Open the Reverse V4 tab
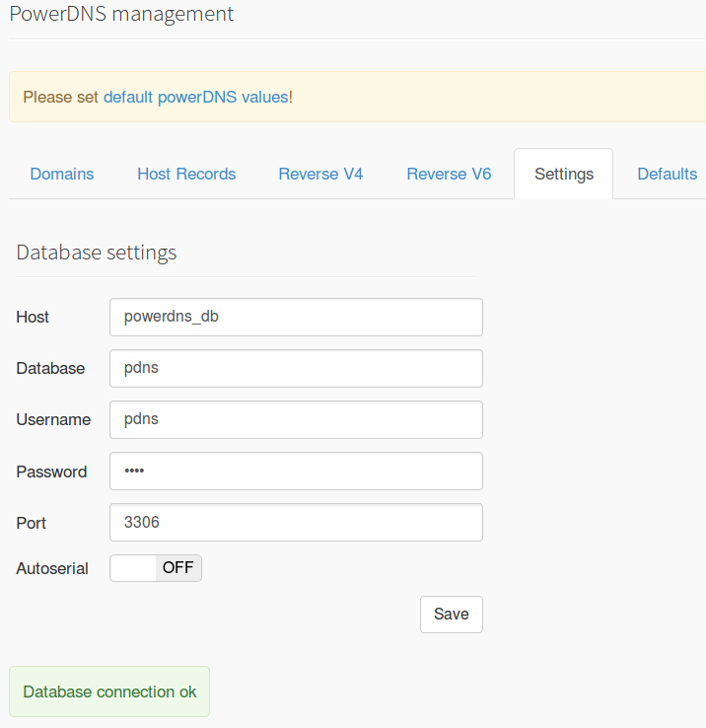Screen dimensions: 706x728 pyautogui.click(x=320, y=174)
